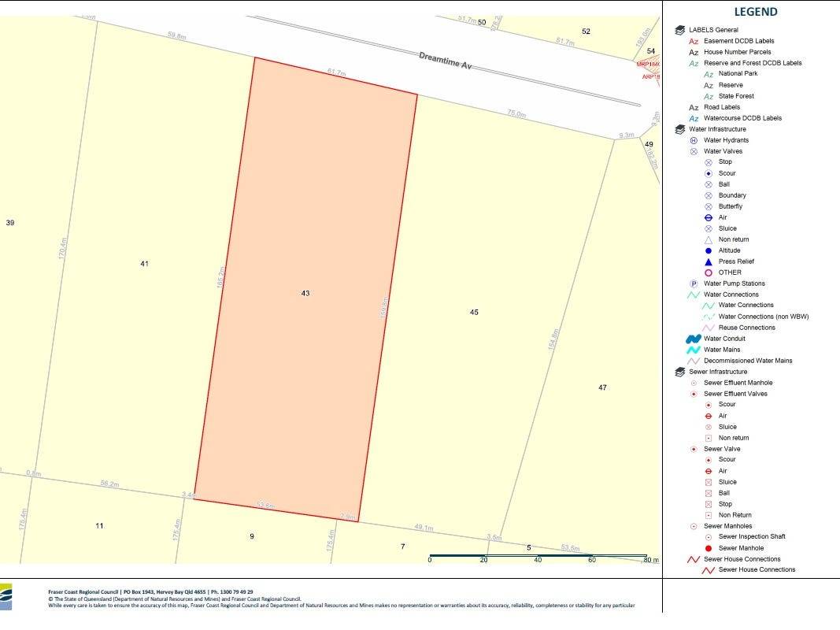The height and width of the screenshot is (630, 840).
Task: Click the OTHER valve circle icon
Action: click(x=709, y=272)
